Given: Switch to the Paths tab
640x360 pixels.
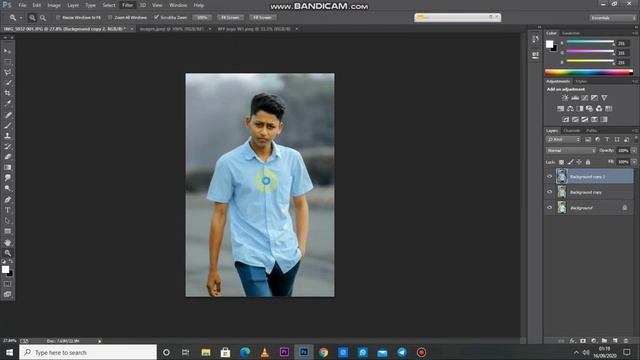Looking at the screenshot, I should (591, 131).
